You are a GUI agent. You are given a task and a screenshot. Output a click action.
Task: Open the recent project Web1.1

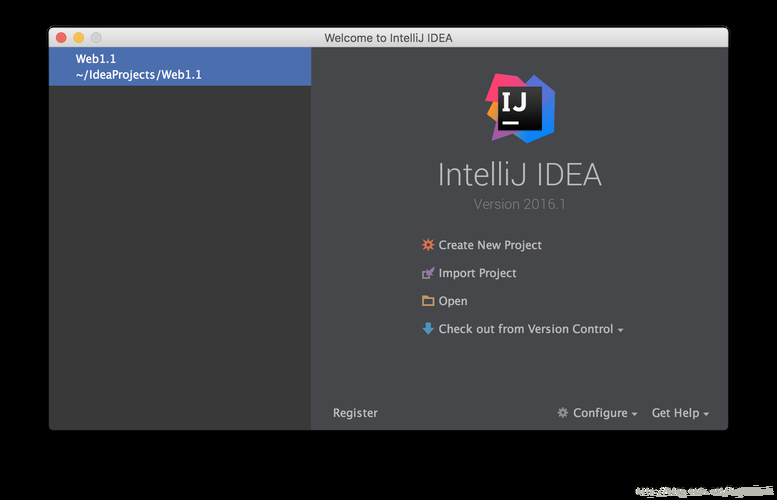click(96, 59)
